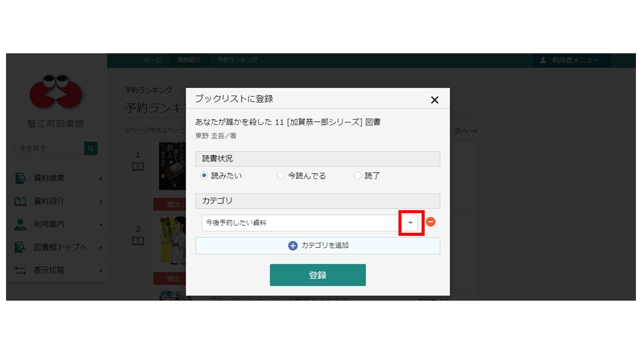Image resolution: width=644 pixels, height=362 pixels.
Task: Click 資料紹介 in the breadcrumb bar
Action: click(189, 60)
